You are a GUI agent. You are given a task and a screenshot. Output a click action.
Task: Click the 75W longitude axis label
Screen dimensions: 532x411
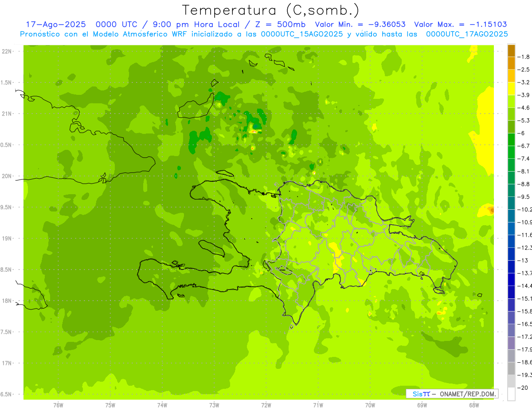[x=110, y=404]
